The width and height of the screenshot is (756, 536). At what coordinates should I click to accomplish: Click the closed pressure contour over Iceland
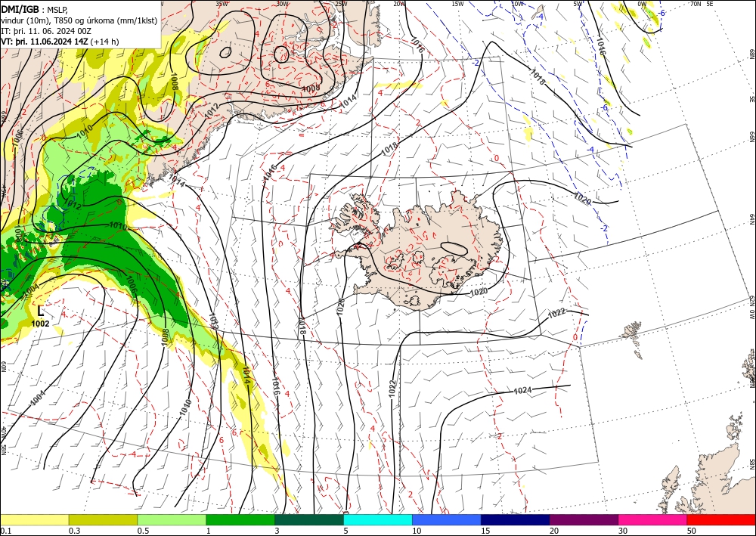454,248
